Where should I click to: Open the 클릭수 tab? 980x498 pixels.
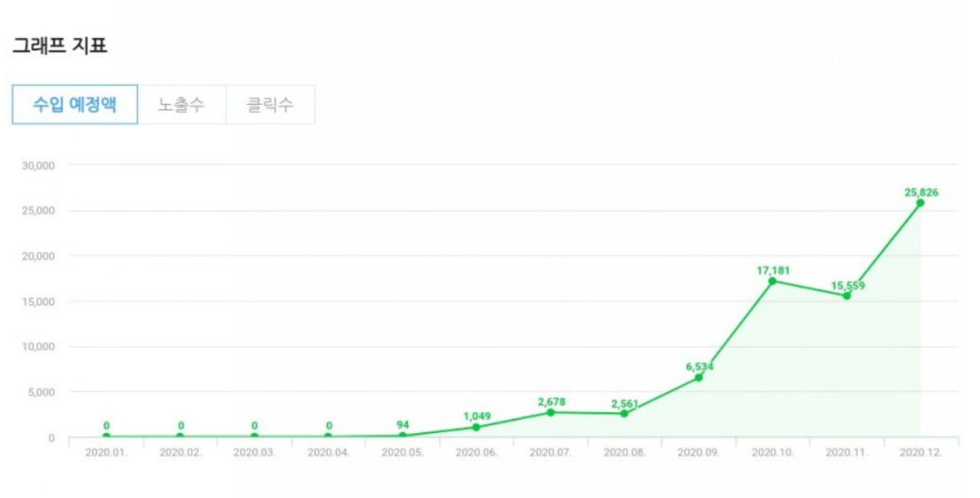pyautogui.click(x=270, y=105)
